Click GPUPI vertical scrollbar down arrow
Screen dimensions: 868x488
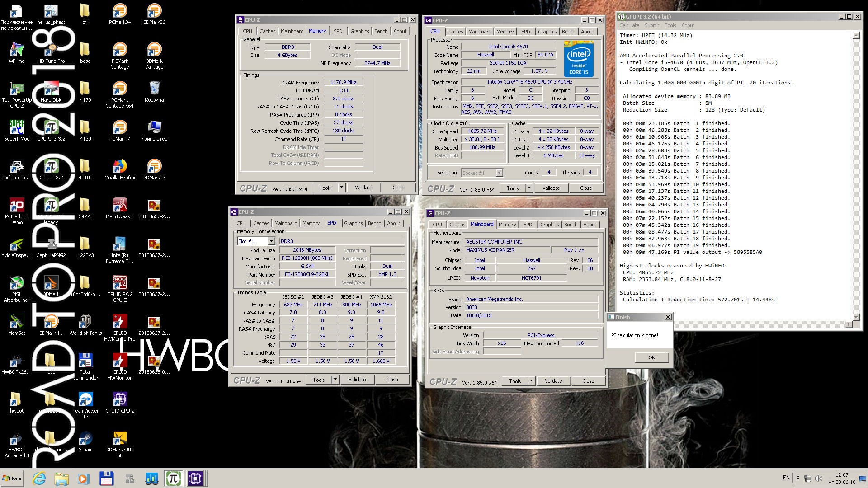point(856,317)
